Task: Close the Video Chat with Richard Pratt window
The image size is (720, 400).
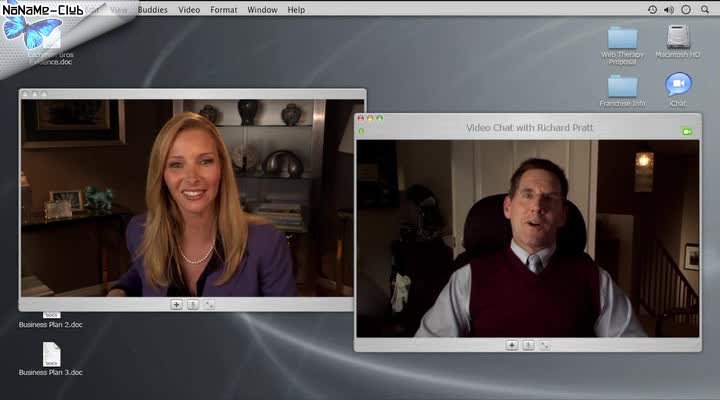Action: click(x=361, y=118)
